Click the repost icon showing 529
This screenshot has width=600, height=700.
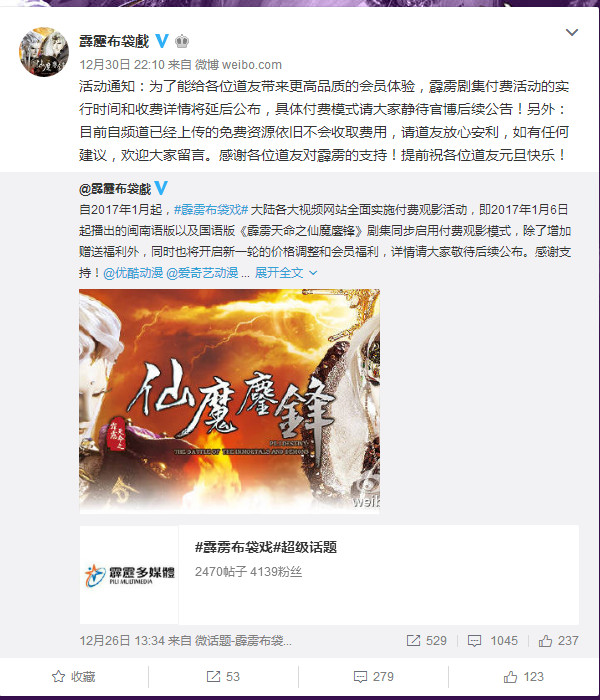click(426, 641)
